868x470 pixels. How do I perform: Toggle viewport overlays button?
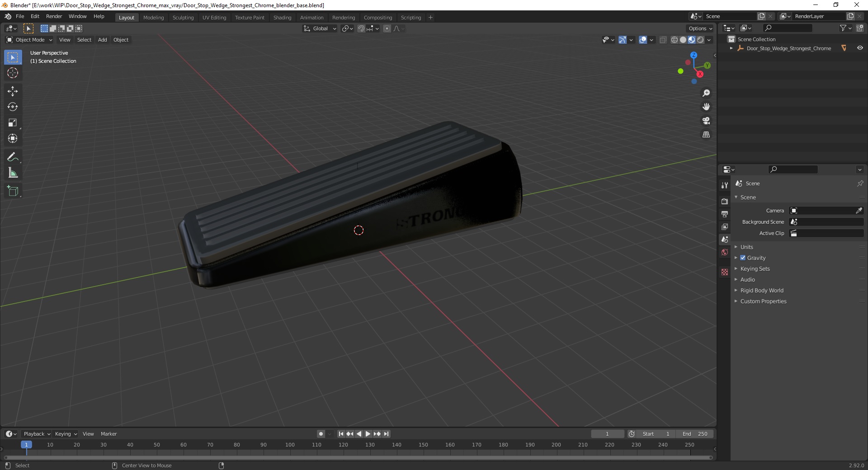(643, 40)
